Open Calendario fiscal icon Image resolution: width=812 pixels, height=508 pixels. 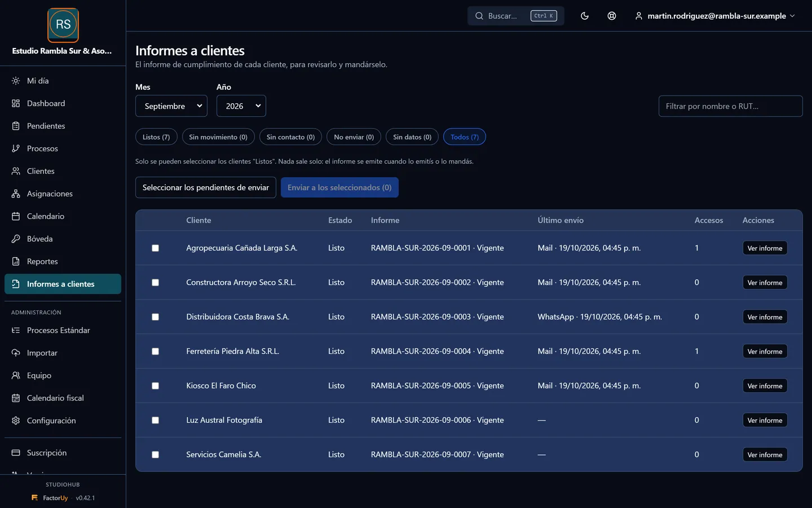[x=16, y=398]
